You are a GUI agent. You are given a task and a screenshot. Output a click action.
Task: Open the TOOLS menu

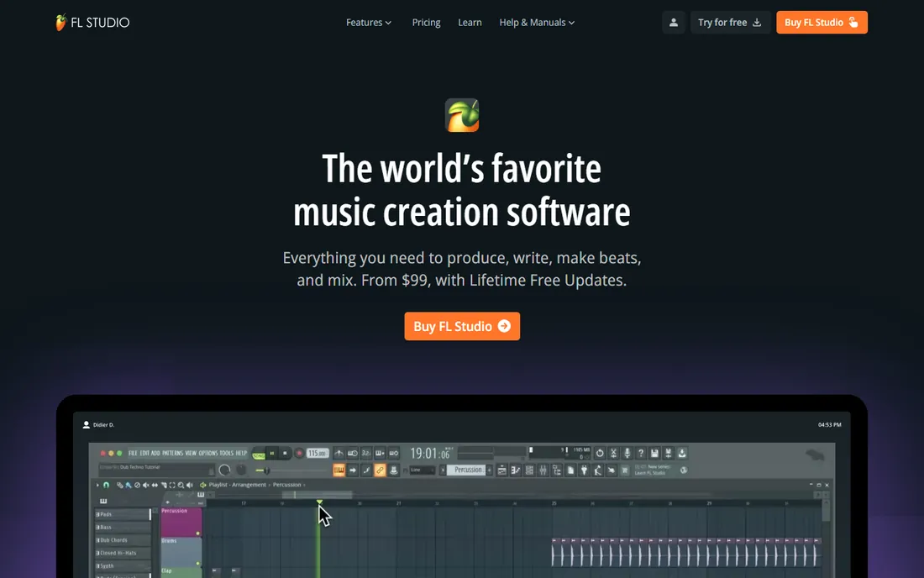pyautogui.click(x=226, y=453)
